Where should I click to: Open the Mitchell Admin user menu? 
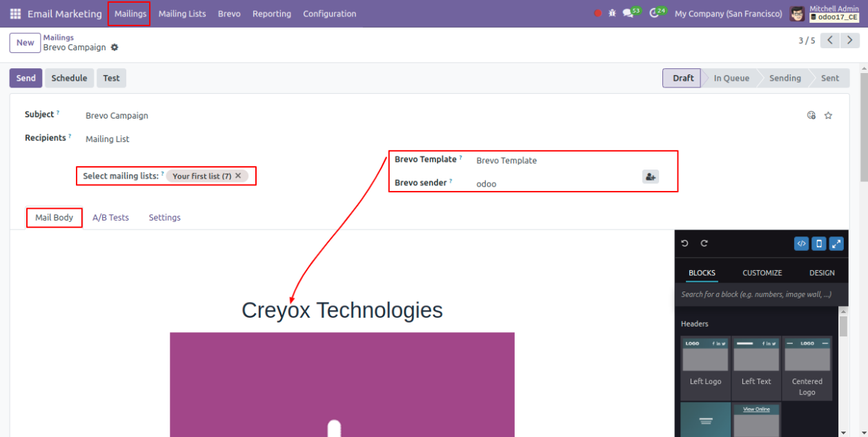(826, 14)
